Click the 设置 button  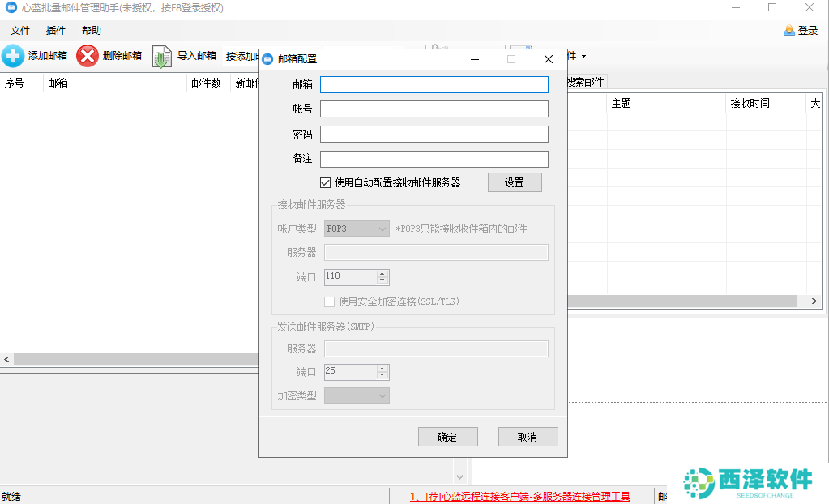click(515, 182)
